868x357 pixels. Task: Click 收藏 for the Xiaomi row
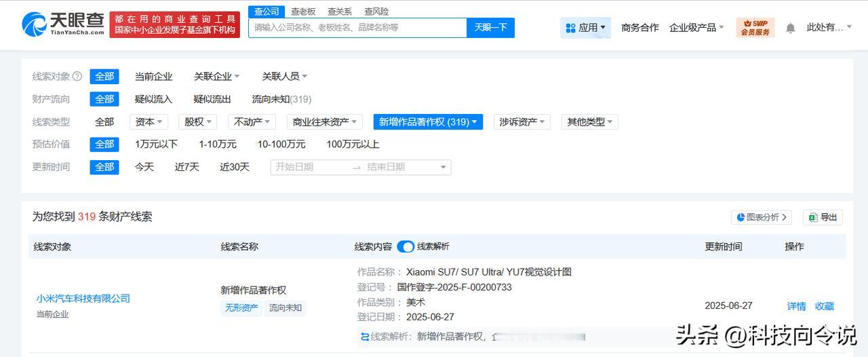825,306
